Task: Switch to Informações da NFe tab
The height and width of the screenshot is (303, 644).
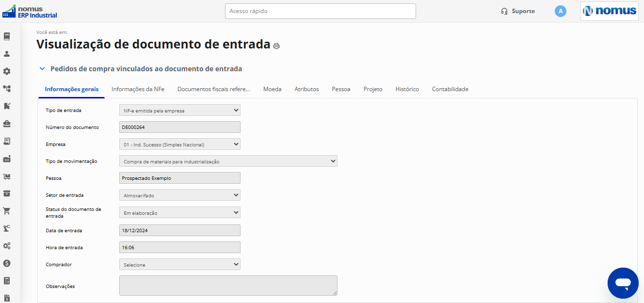Action: (x=138, y=89)
